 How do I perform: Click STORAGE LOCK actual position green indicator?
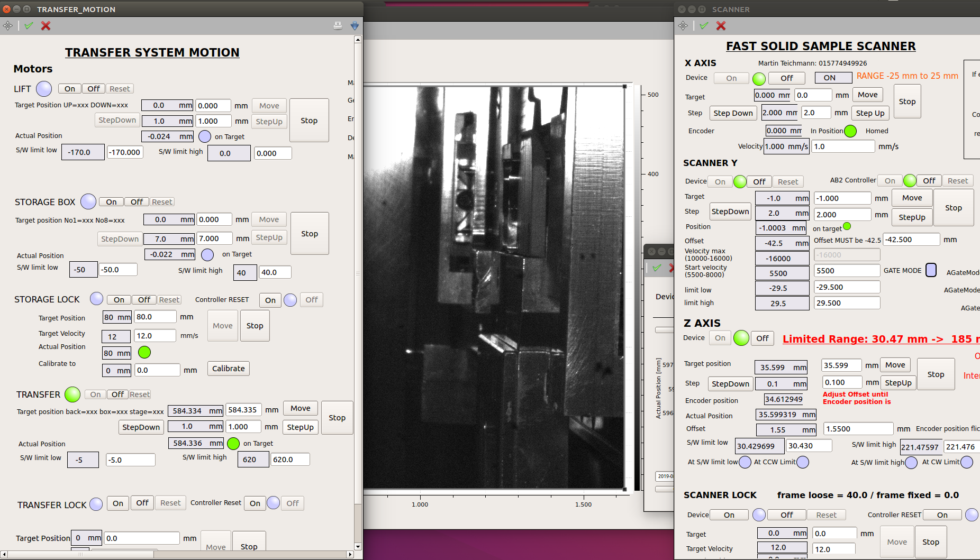pos(144,352)
